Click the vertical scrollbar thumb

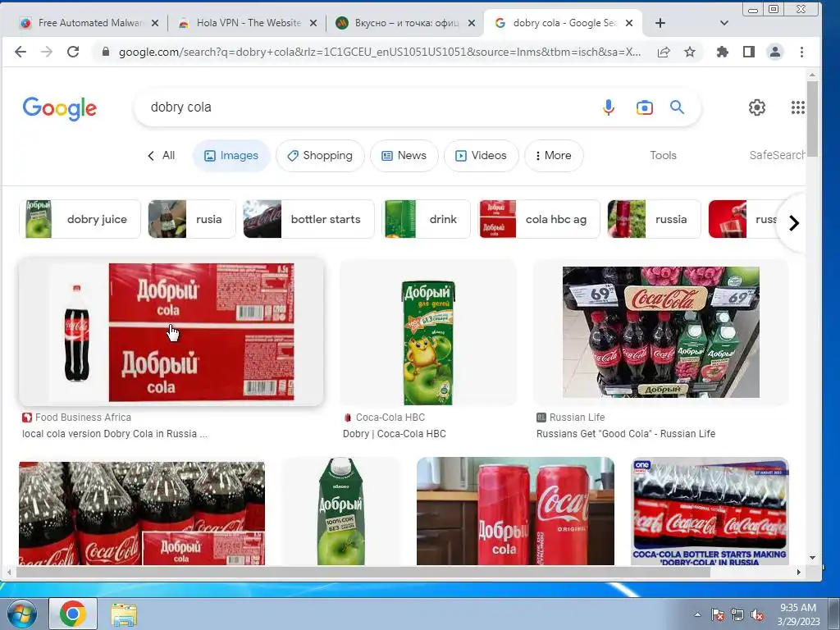click(812, 119)
